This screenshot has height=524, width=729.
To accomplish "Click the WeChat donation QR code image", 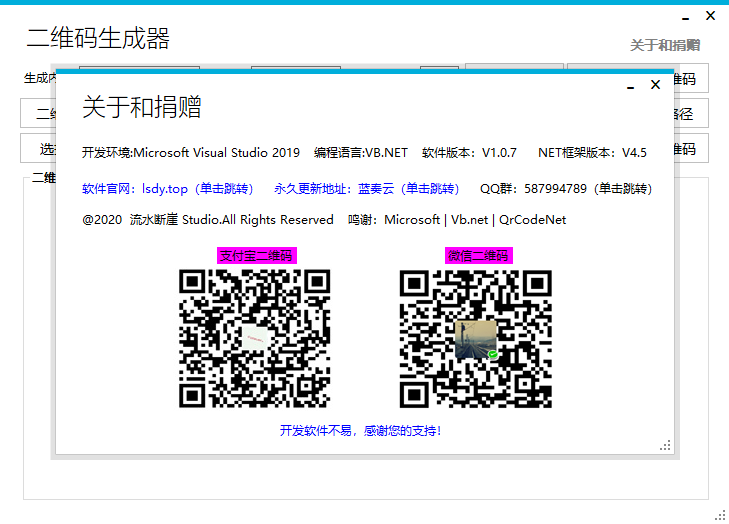I will tap(475, 339).
